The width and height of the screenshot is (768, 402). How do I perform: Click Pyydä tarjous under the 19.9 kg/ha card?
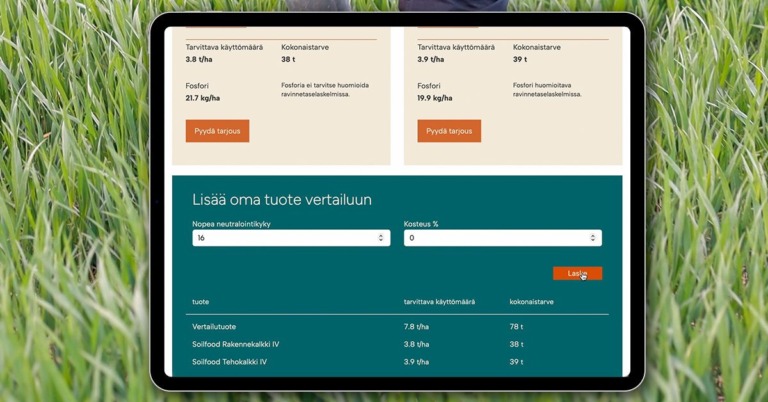point(449,131)
